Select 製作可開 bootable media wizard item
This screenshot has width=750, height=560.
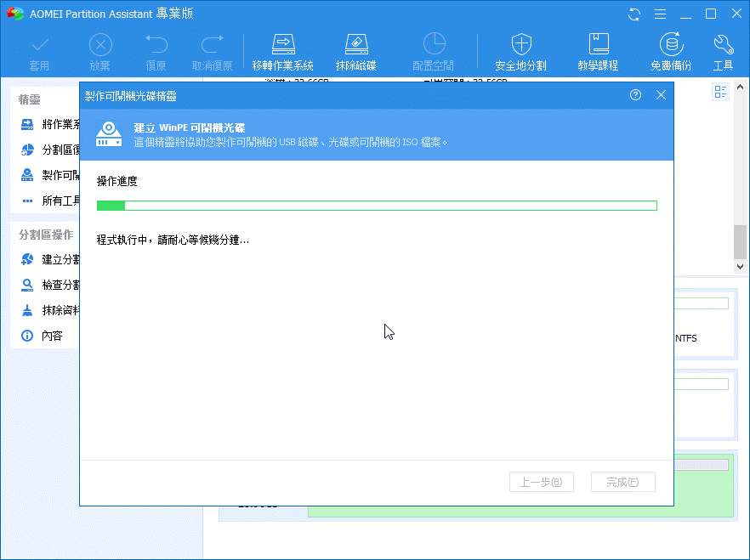click(50, 175)
